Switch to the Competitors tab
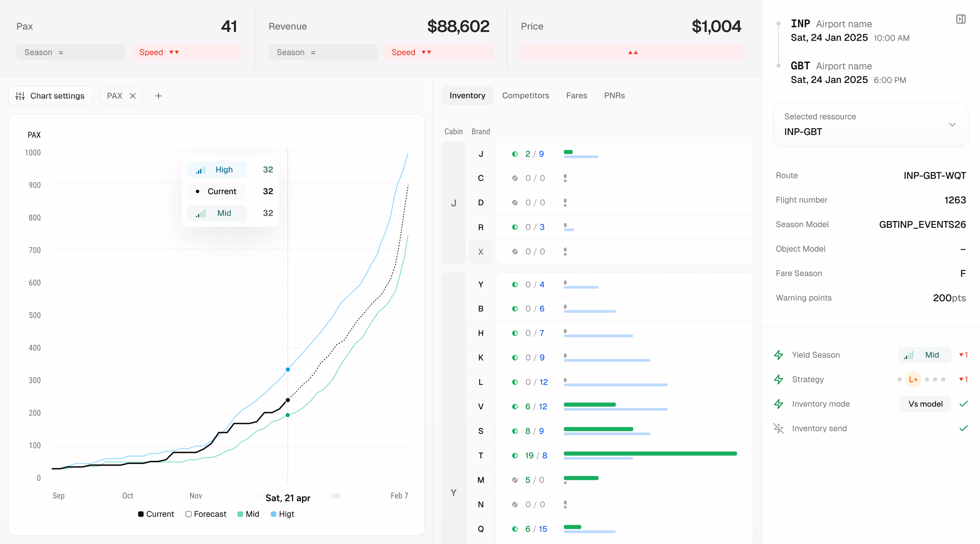Viewport: 980px width, 544px height. 525,95
